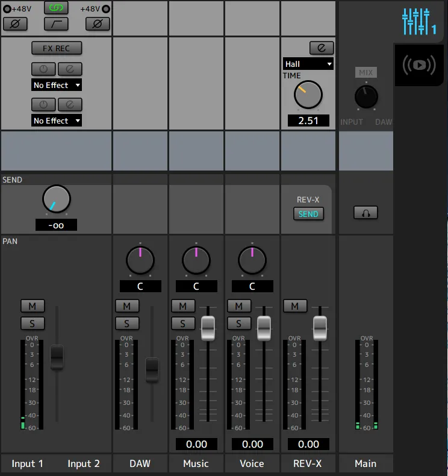Expand the second No Effect dropdown
Viewport: 448px width, 476px height.
tap(57, 121)
